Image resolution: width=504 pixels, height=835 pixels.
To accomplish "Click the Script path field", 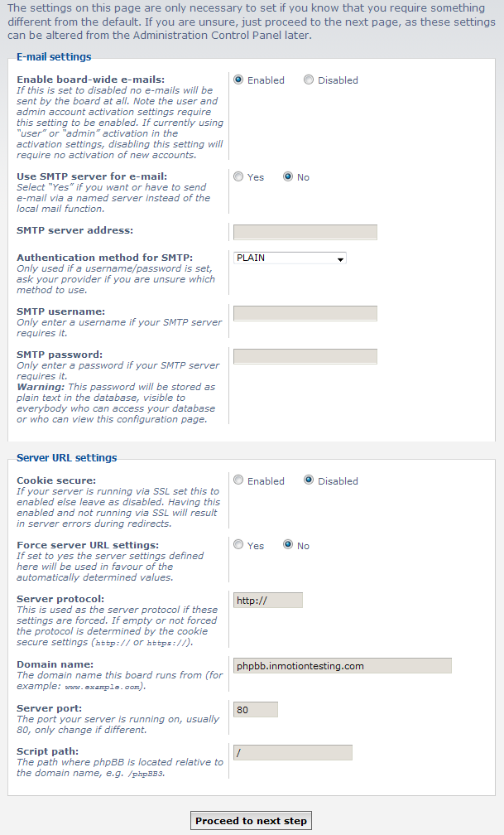I will [293, 753].
